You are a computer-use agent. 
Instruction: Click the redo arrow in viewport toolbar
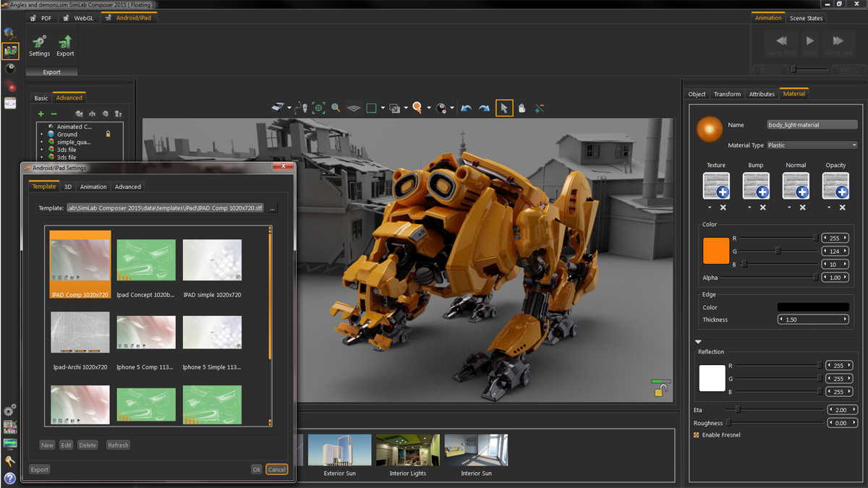click(485, 108)
